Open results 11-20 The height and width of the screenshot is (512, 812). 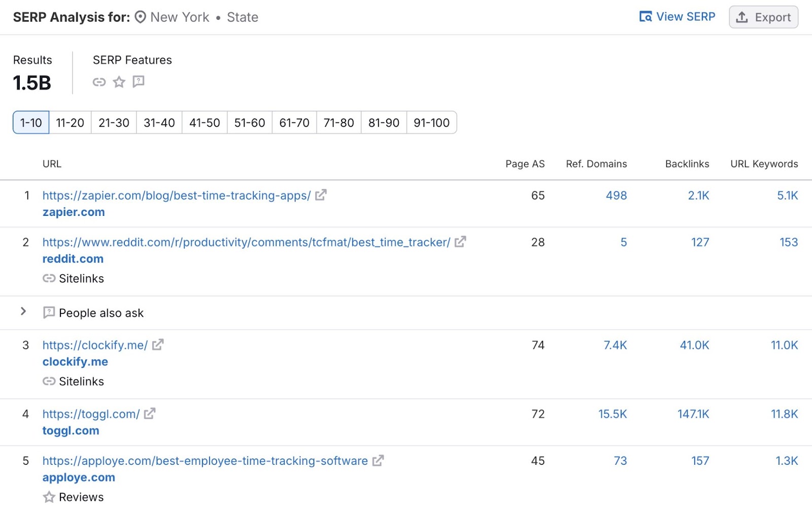tap(70, 122)
